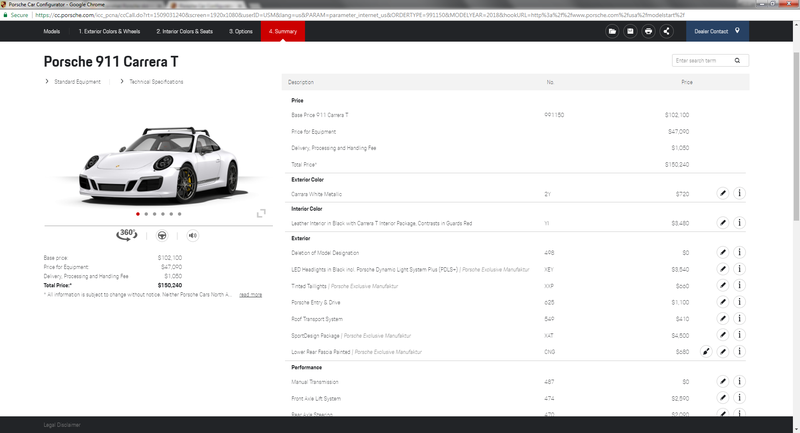Screen dimensions: 800x433
Task: Edit Manual Transmission option
Action: [722, 381]
